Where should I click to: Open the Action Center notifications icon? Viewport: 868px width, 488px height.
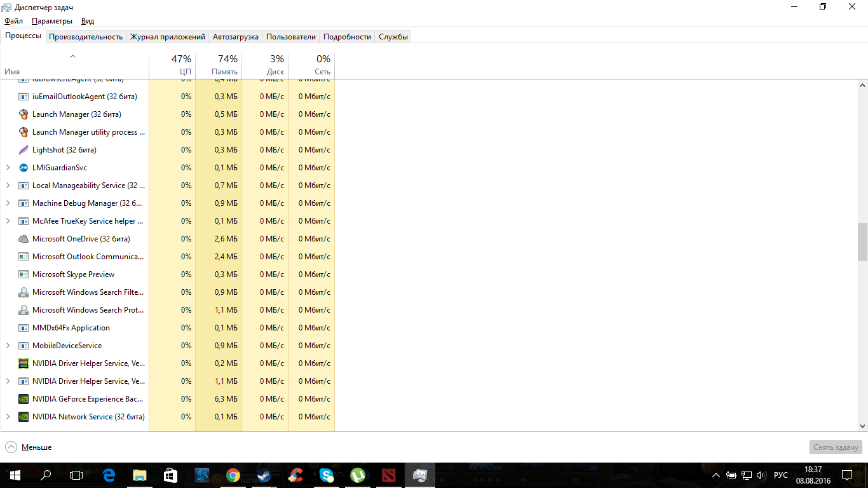pyautogui.click(x=847, y=475)
